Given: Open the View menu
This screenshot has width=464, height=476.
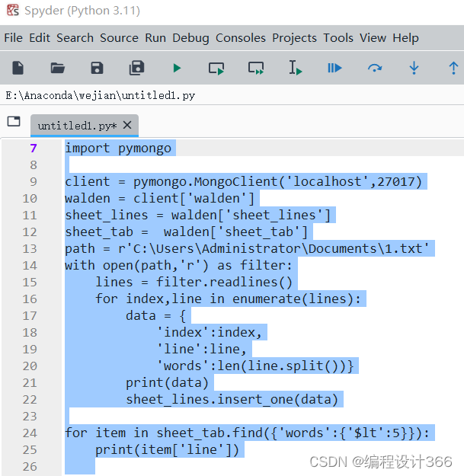Looking at the screenshot, I should [373, 38].
